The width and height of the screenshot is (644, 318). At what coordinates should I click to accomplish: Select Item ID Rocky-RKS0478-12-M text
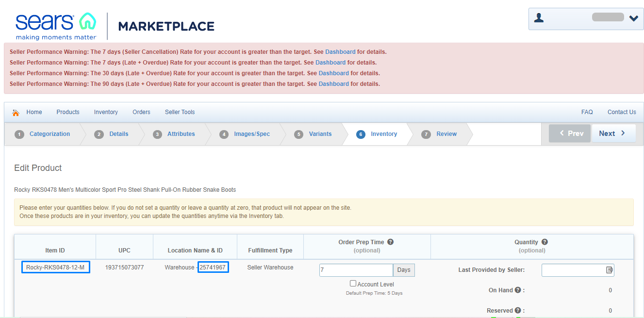pos(55,268)
